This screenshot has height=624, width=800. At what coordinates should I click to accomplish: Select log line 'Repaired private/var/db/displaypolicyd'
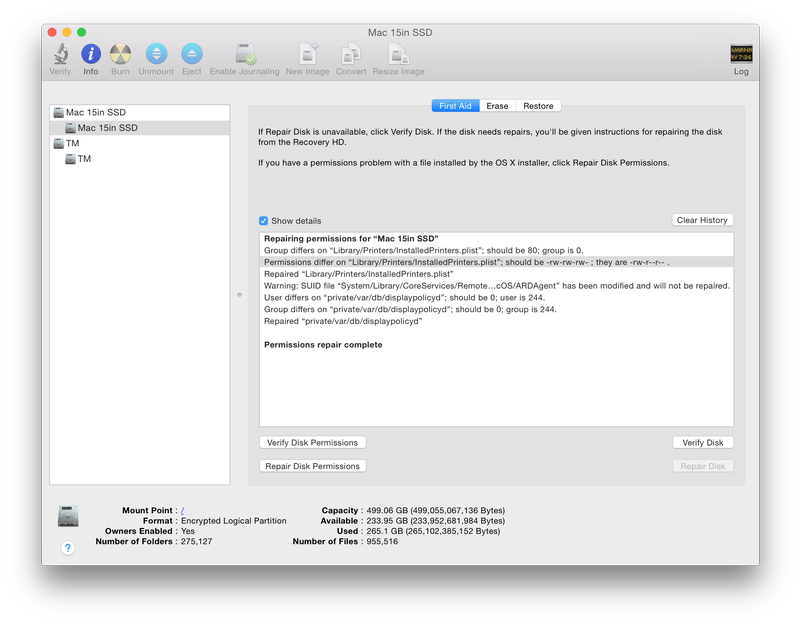pos(496,321)
